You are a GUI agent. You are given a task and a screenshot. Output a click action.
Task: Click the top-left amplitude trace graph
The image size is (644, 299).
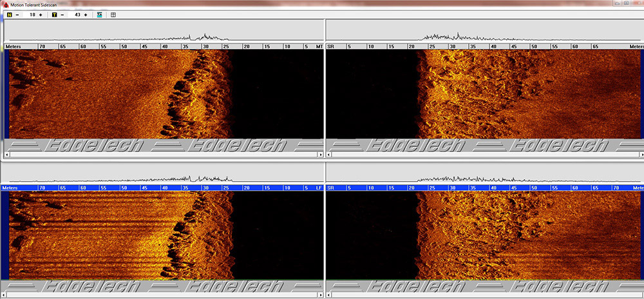(164, 31)
